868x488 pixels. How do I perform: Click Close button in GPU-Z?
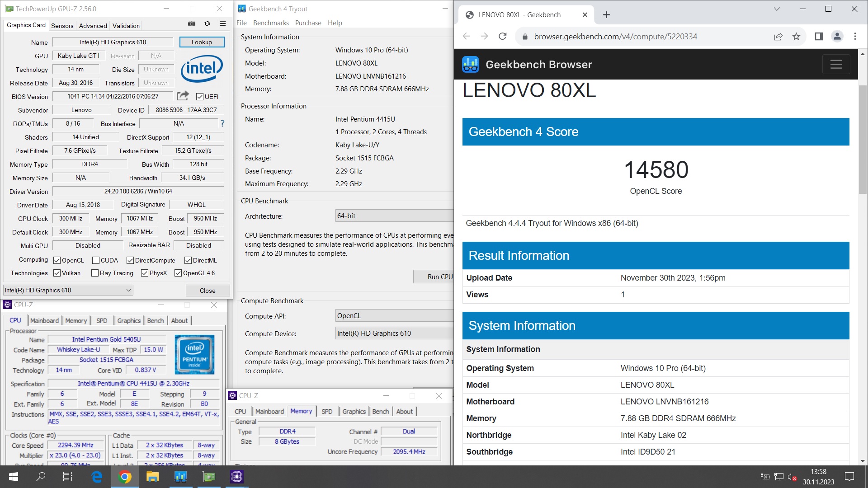click(x=208, y=291)
